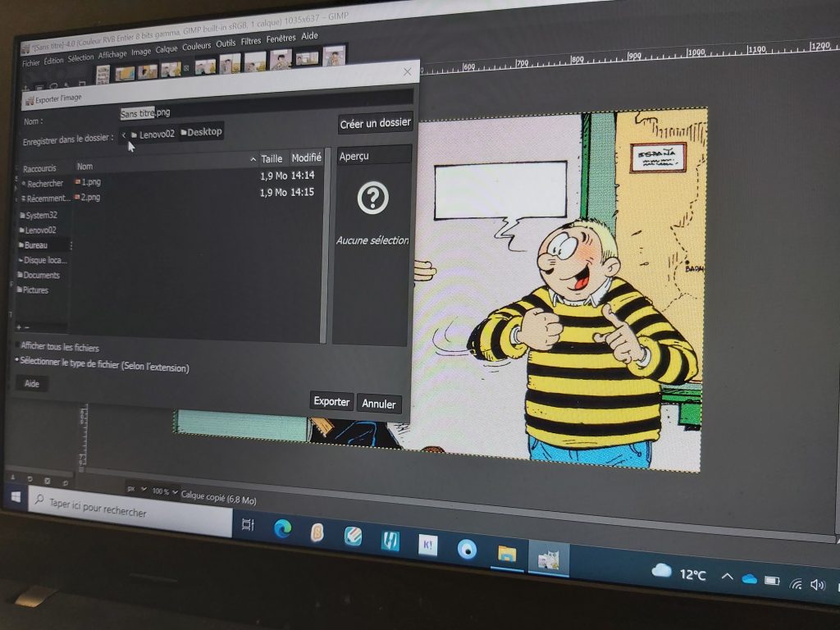Select the Pictures shortcut
Viewport: 840px width, 630px height.
tap(34, 290)
